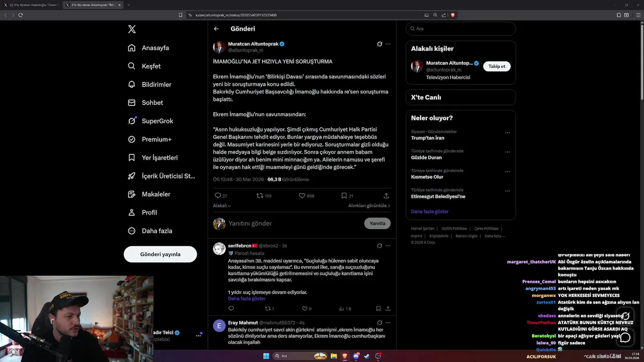Like serifebrcn's comment with 9 likes
The image size is (644, 362).
pos(304,309)
